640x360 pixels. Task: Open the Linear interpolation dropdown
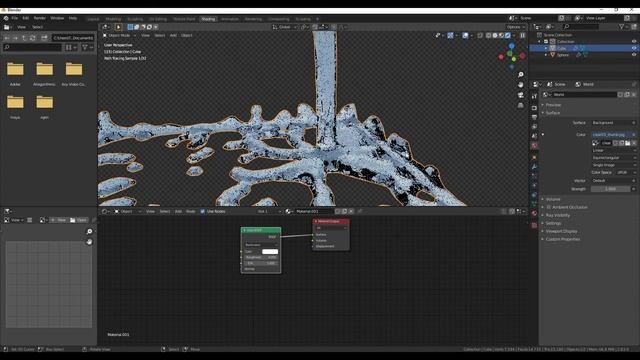[614, 150]
